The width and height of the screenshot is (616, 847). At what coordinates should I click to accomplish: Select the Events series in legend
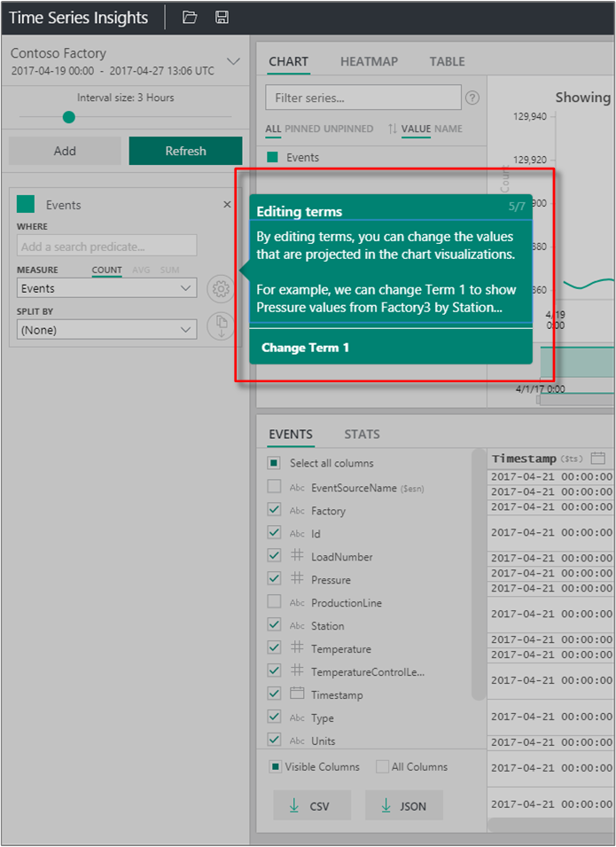pos(302,157)
